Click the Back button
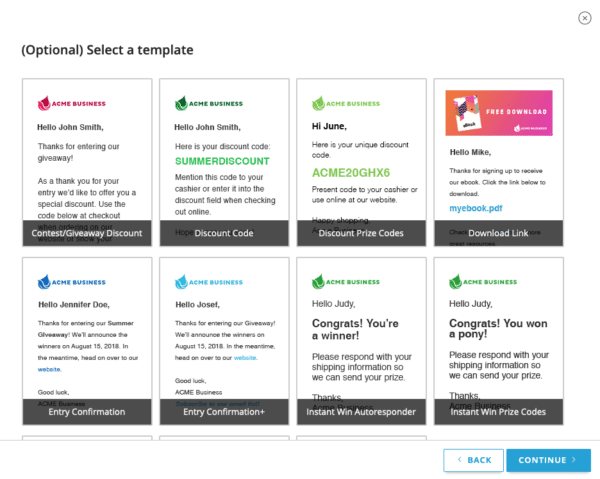600x479 pixels. [472, 460]
